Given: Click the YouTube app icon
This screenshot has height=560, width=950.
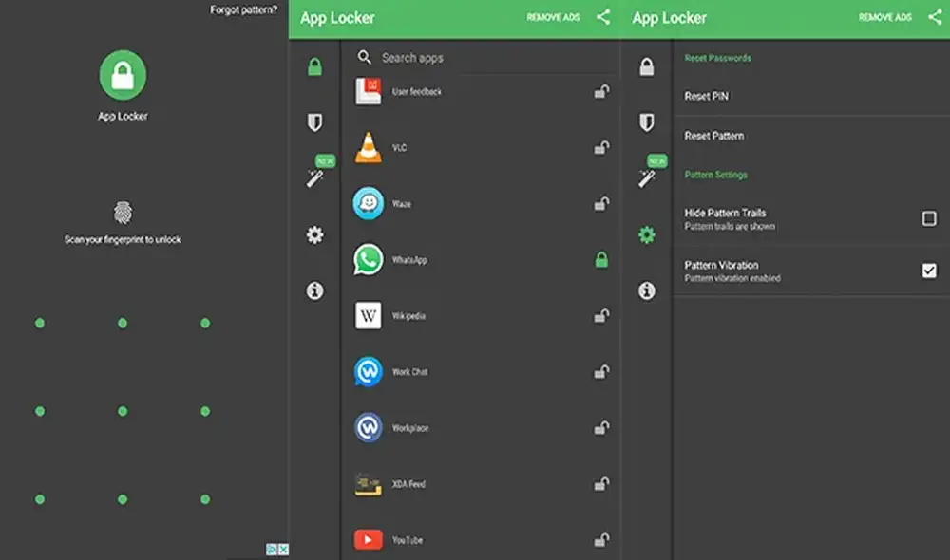Looking at the screenshot, I should click(367, 538).
